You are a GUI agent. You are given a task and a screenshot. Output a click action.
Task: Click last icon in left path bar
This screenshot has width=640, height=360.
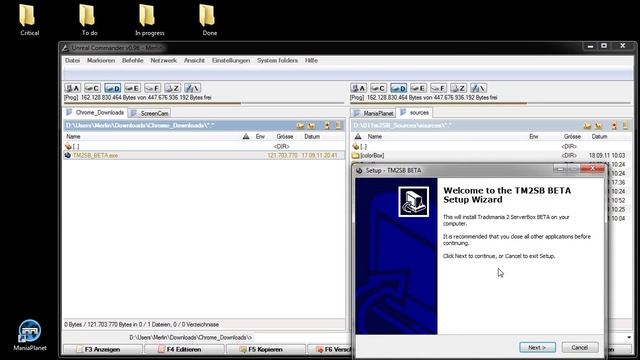click(338, 126)
